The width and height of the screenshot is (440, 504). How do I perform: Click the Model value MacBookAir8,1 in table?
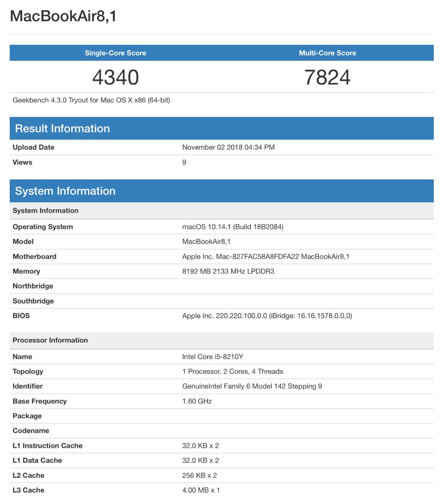(x=206, y=242)
